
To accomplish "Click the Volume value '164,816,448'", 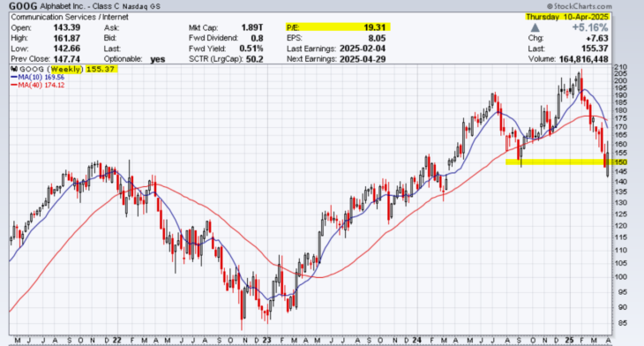I will pos(583,59).
